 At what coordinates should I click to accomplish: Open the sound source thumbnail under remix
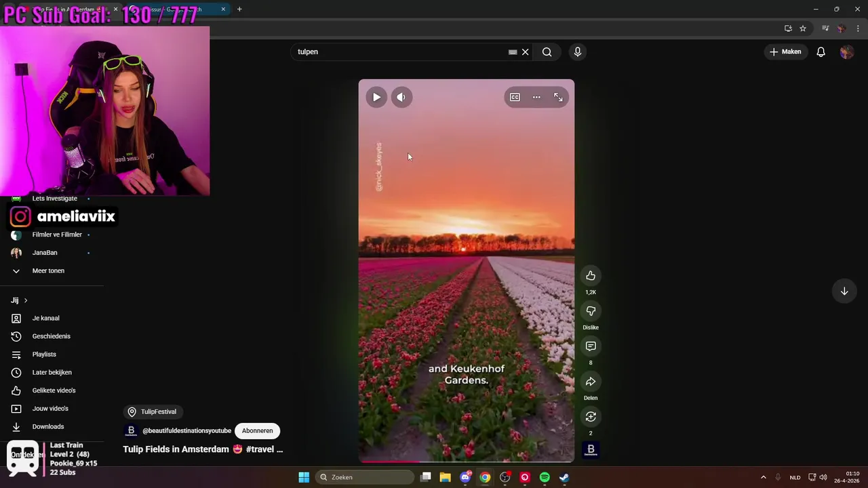[591, 449]
